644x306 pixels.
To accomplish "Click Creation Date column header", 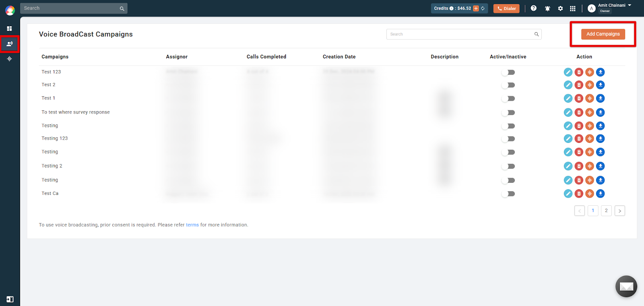I will (x=339, y=57).
